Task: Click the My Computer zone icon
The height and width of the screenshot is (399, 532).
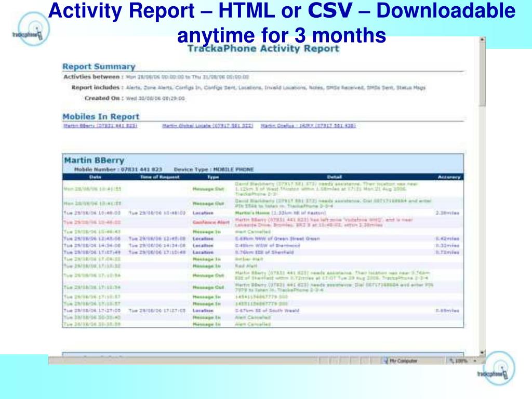Action: click(385, 361)
